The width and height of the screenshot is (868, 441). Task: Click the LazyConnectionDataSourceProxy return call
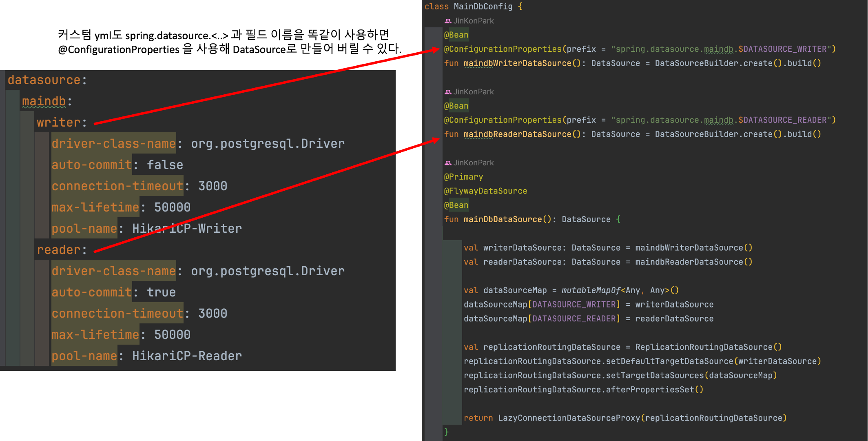coord(569,418)
